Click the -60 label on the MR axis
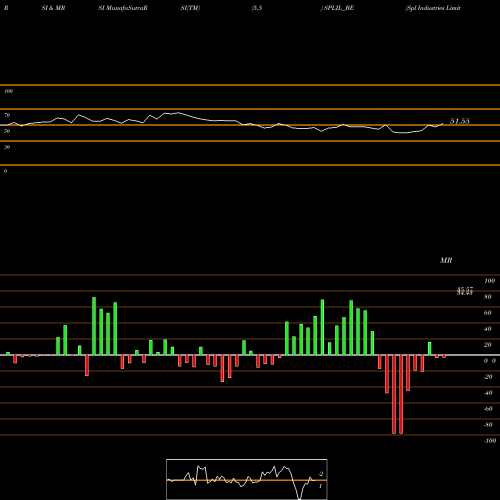Viewport: 500px width, 500px height. (x=488, y=409)
